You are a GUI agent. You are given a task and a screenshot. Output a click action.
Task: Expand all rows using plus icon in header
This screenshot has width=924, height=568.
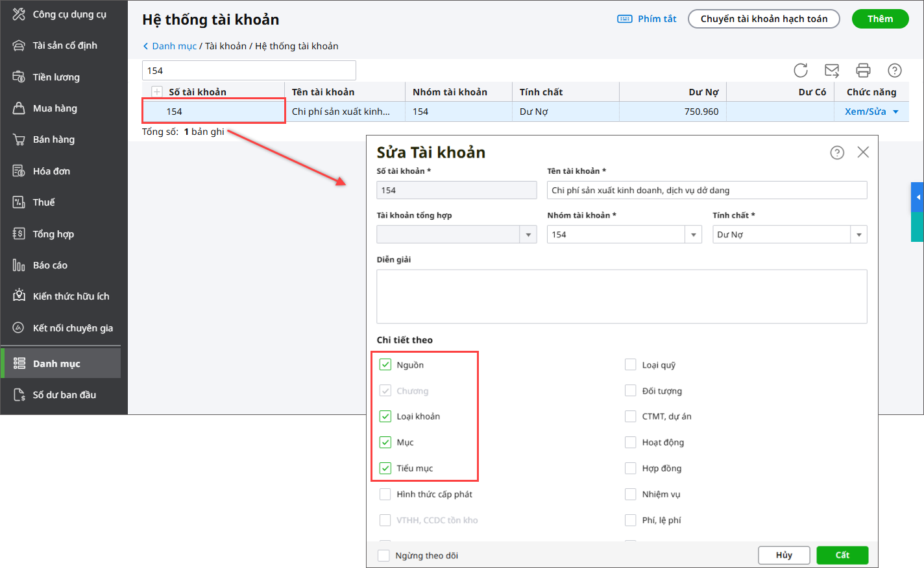(x=157, y=92)
